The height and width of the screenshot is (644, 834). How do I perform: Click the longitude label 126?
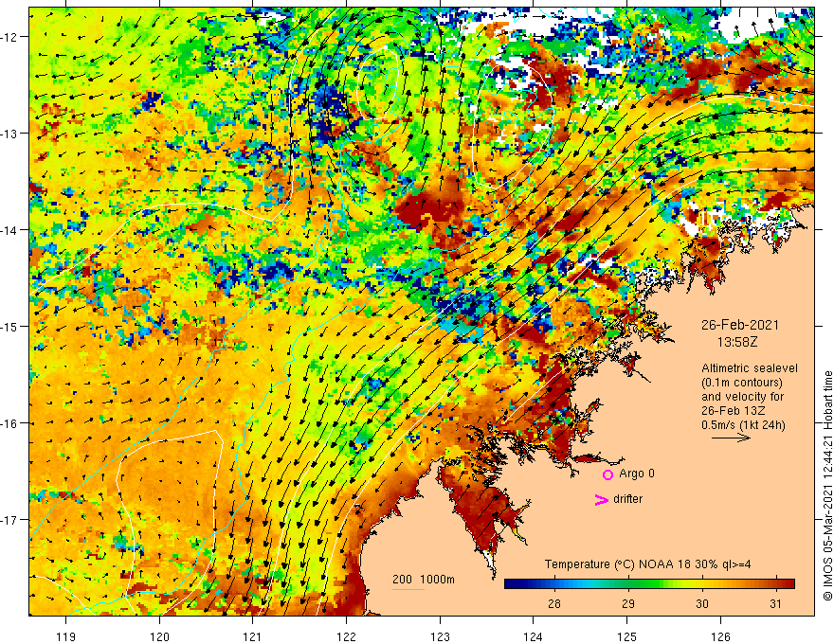(720, 636)
